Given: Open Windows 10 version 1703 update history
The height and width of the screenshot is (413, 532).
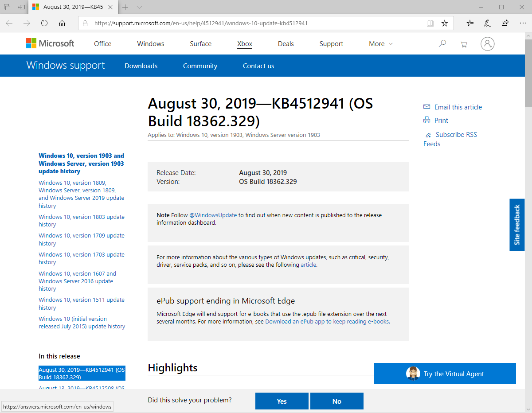Looking at the screenshot, I should coord(82,258).
